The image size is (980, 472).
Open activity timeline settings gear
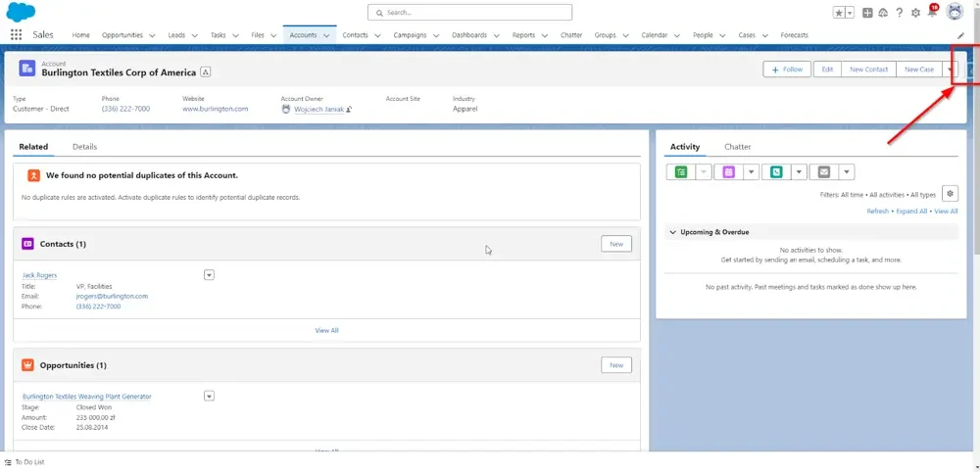pos(950,194)
